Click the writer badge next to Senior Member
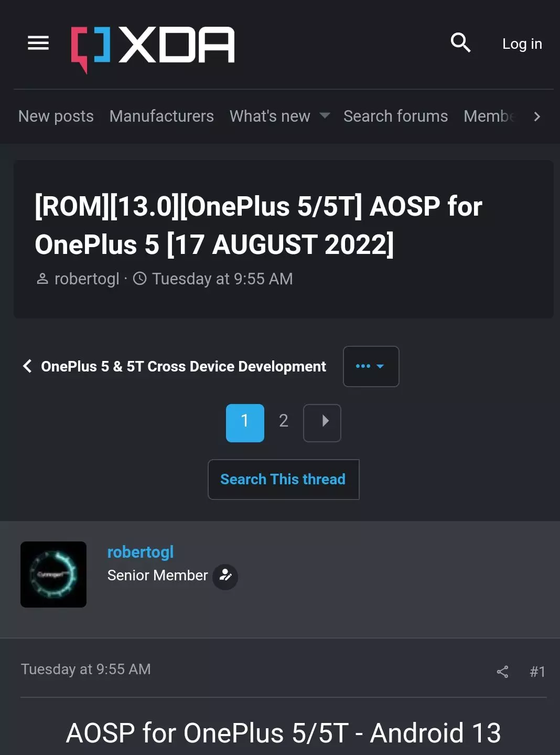The width and height of the screenshot is (560, 755). point(225,576)
